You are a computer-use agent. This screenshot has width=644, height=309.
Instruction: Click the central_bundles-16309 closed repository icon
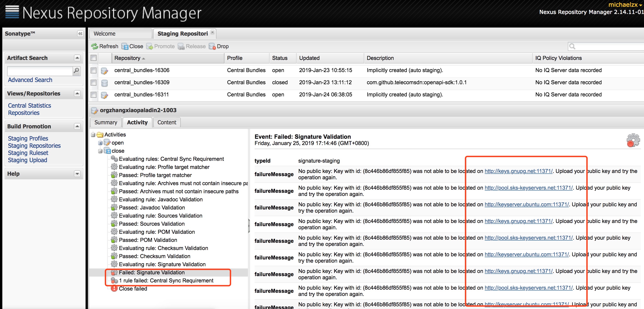(105, 83)
